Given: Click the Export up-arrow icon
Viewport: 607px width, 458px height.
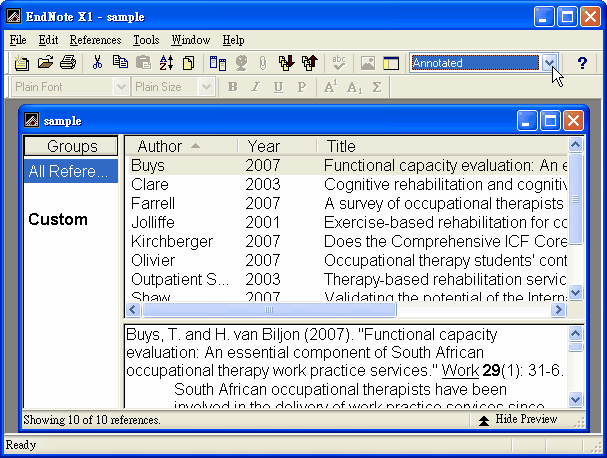Looking at the screenshot, I should (x=310, y=63).
